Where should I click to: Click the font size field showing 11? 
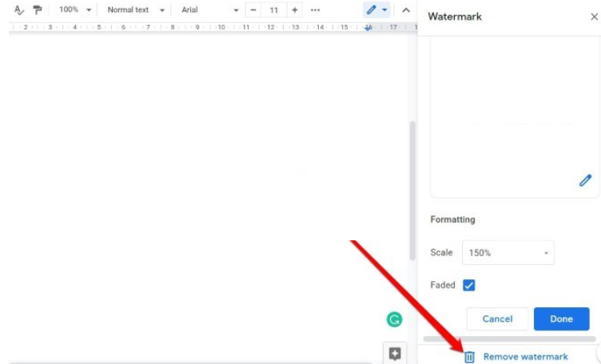273,10
